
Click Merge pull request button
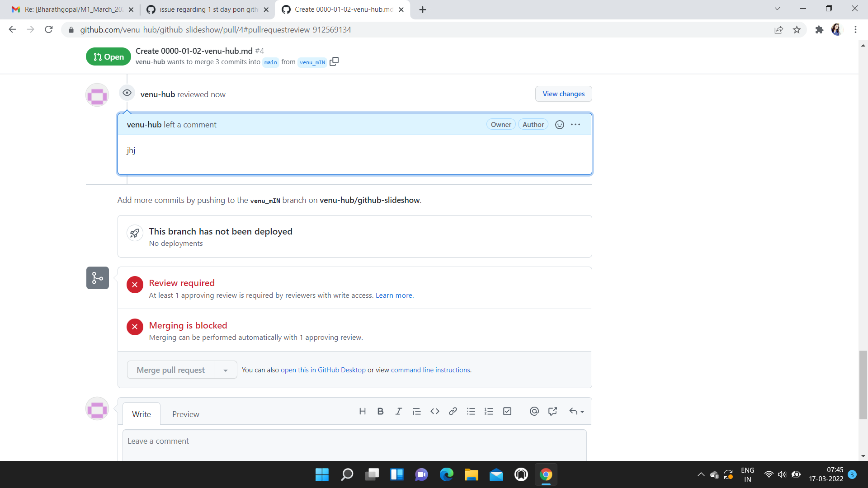(170, 370)
